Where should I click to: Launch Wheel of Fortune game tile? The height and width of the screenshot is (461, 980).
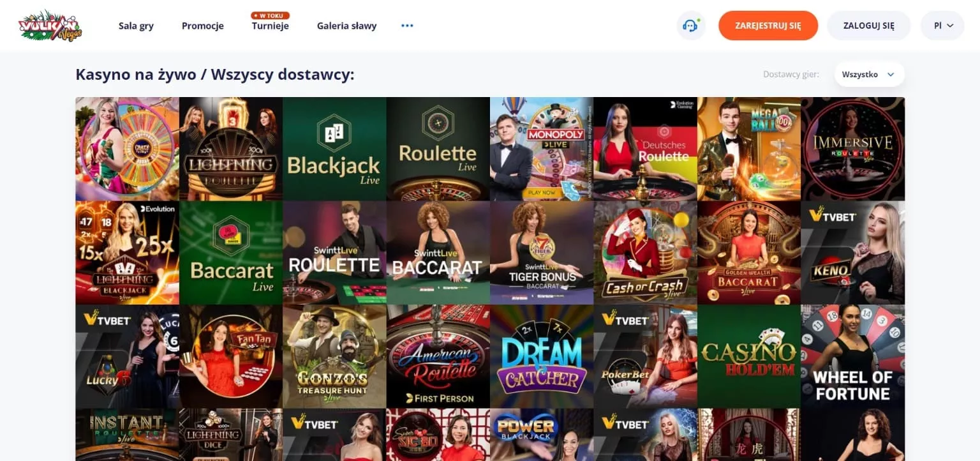click(x=853, y=356)
